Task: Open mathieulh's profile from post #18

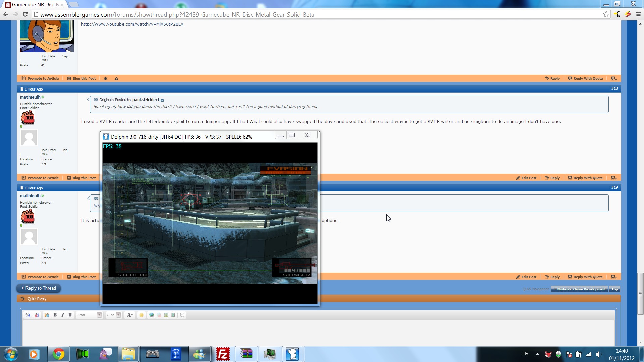Action: (30, 97)
